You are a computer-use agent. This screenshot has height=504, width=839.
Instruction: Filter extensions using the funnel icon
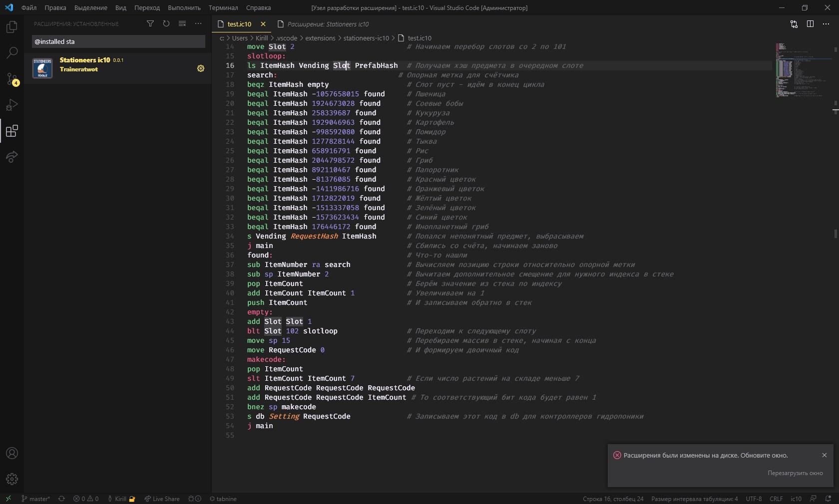(x=150, y=23)
